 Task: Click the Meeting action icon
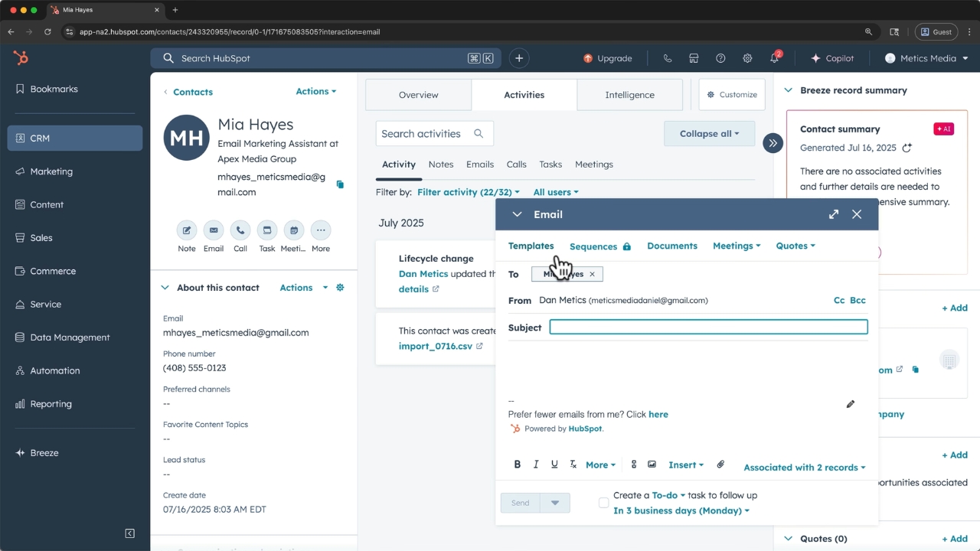point(294,230)
